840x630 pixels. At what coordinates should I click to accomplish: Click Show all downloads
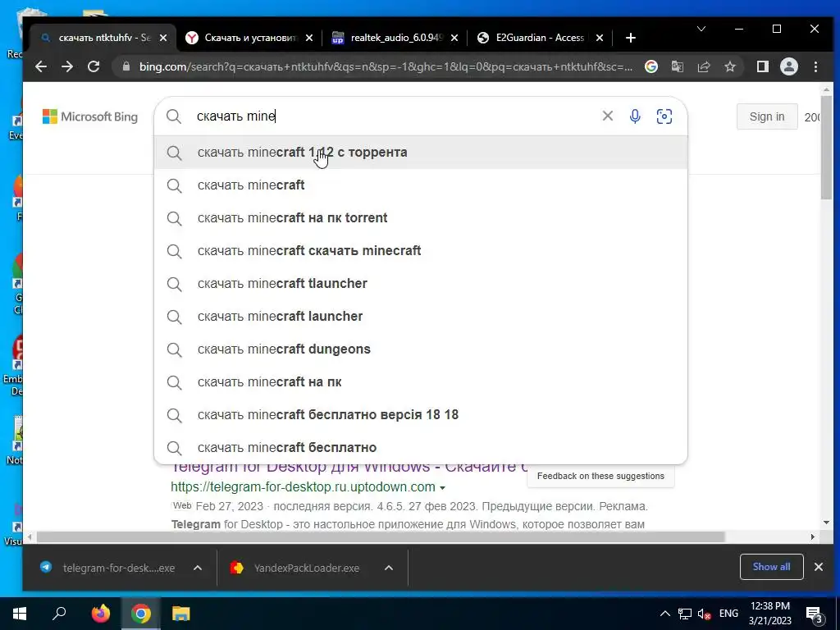click(771, 567)
